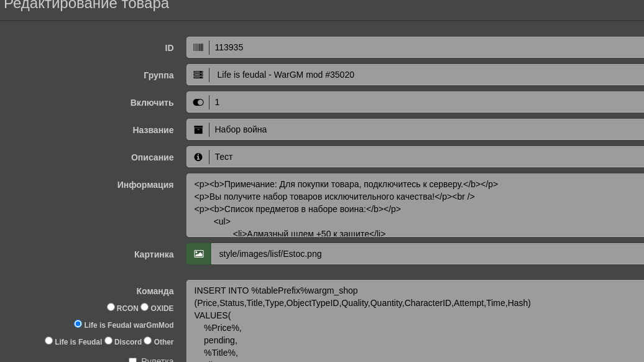Screen dimensions: 644x362
Task: Select the Other command type
Action: pos(148,340)
